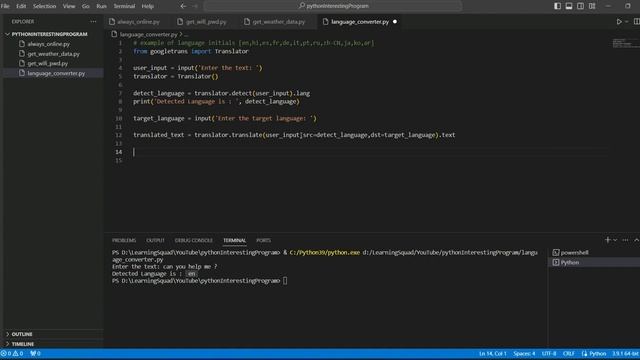Switch to the always_online.py tab

pos(138,22)
